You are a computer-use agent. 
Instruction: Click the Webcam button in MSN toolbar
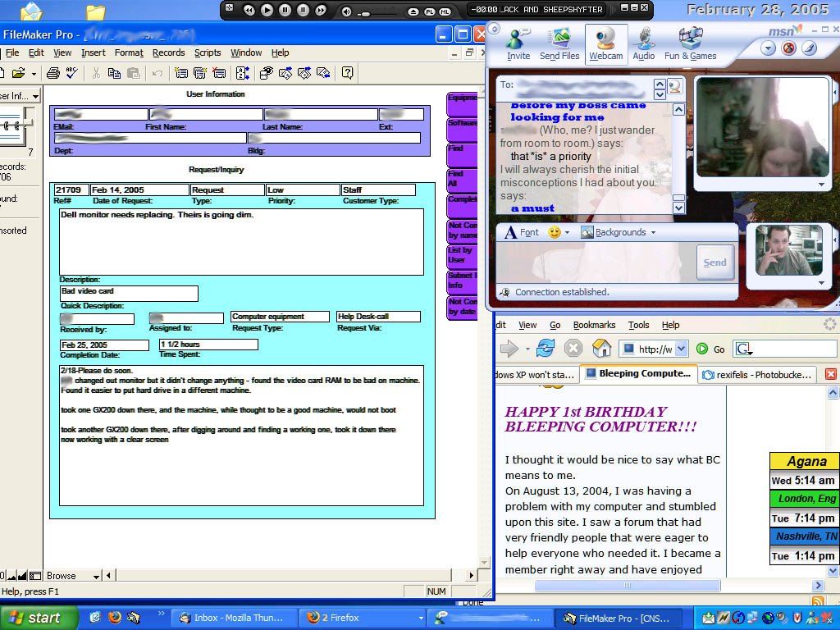point(605,44)
